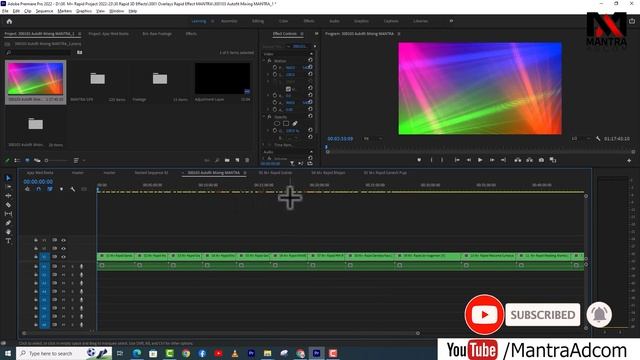
Task: Toggle Uniform Scale checkbox
Action: pos(288,89)
